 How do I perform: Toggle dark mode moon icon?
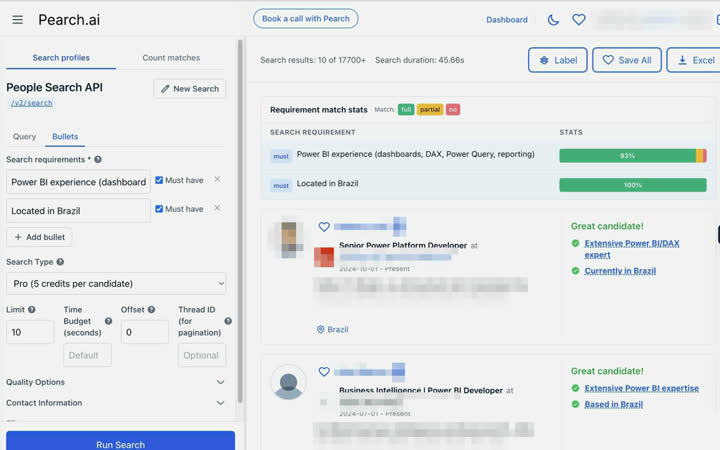point(553,20)
